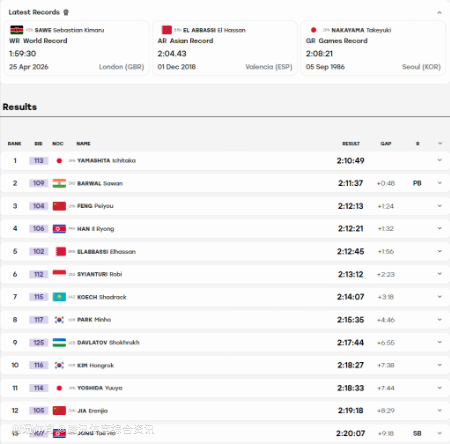Screen dimensions: 450x444
Task: Sort by RANK column header
Action: click(14, 144)
